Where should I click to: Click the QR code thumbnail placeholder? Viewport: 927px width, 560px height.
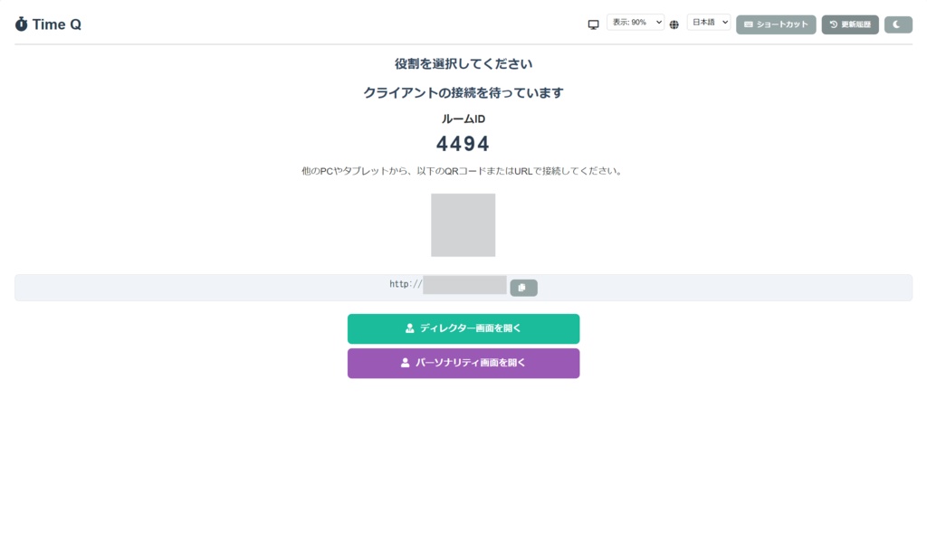coord(463,224)
